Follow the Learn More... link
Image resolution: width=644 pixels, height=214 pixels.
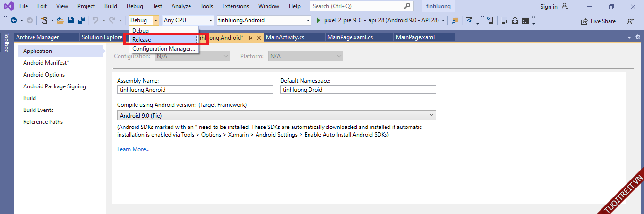133,149
